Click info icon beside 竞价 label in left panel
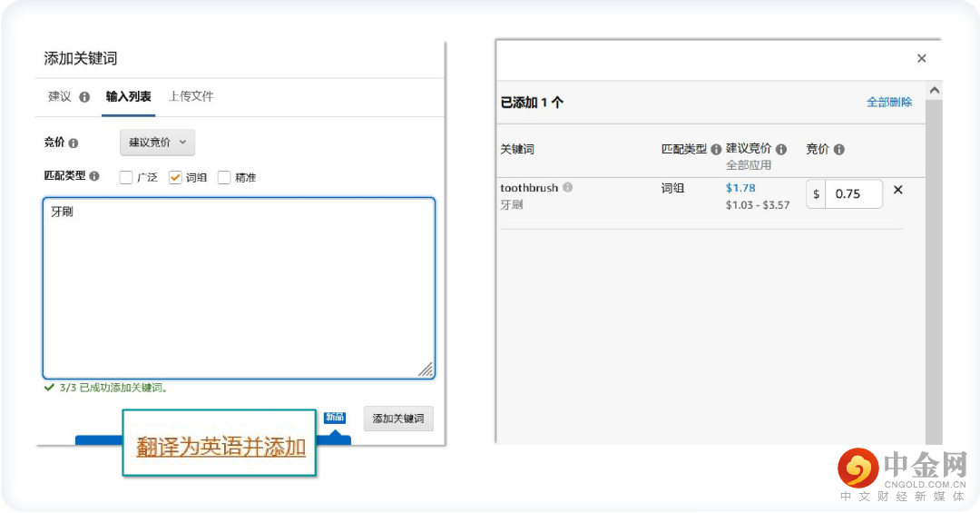980x513 pixels. (x=73, y=143)
